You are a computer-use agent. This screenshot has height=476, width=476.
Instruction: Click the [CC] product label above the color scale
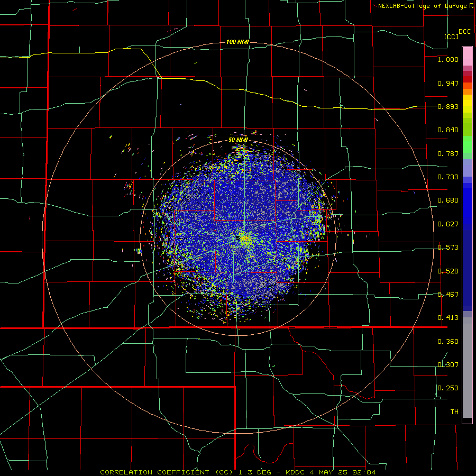pyautogui.click(x=452, y=36)
